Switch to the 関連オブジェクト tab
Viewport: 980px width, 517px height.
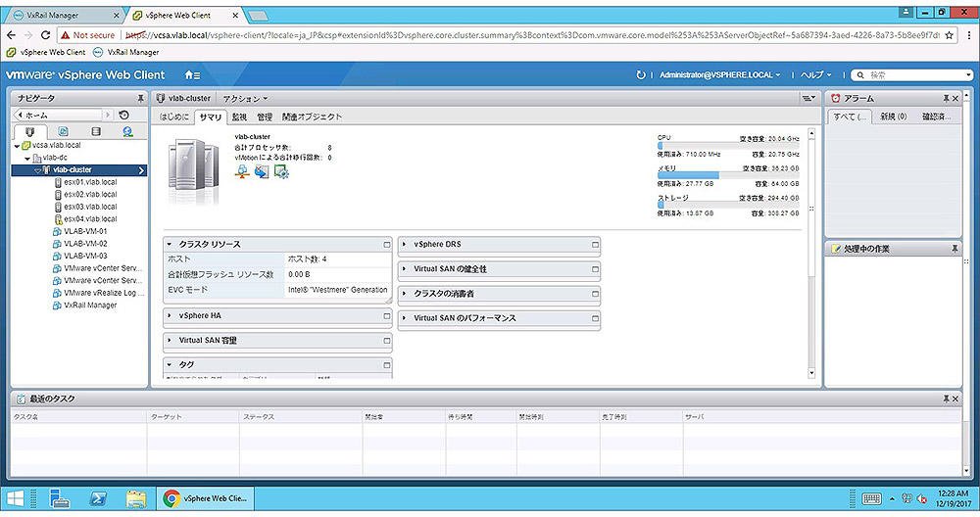(x=312, y=117)
